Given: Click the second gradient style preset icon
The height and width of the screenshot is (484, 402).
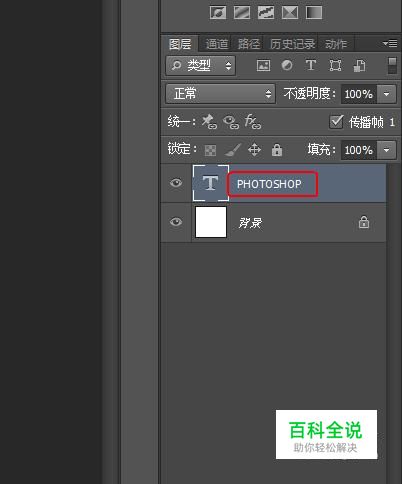Looking at the screenshot, I should pyautogui.click(x=242, y=13).
